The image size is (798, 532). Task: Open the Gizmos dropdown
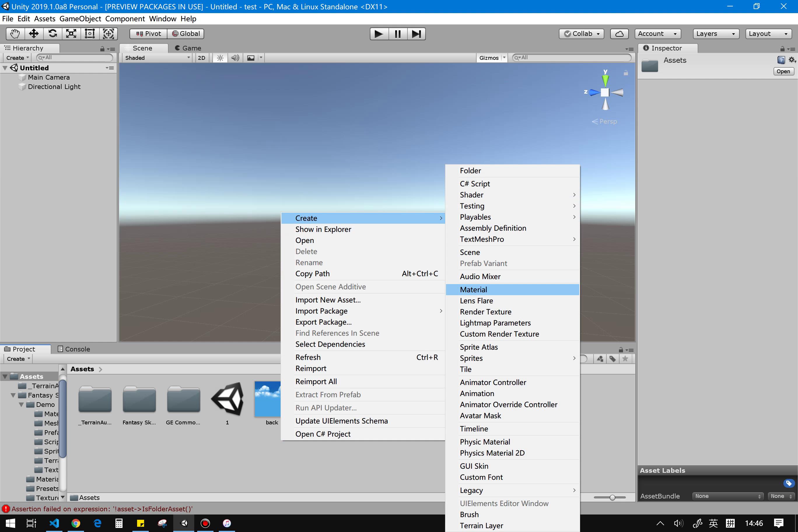pos(492,58)
